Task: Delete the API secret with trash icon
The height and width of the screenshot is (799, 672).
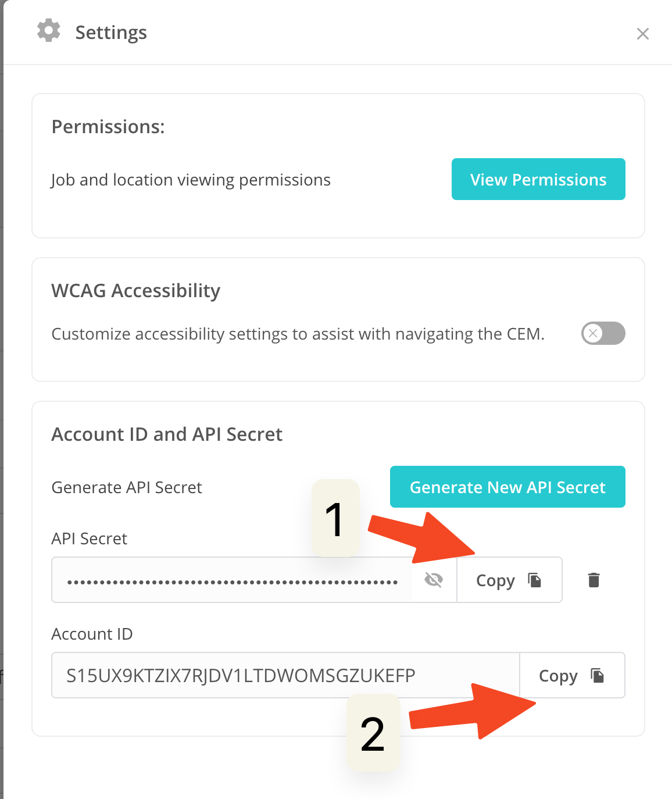Action: (594, 580)
